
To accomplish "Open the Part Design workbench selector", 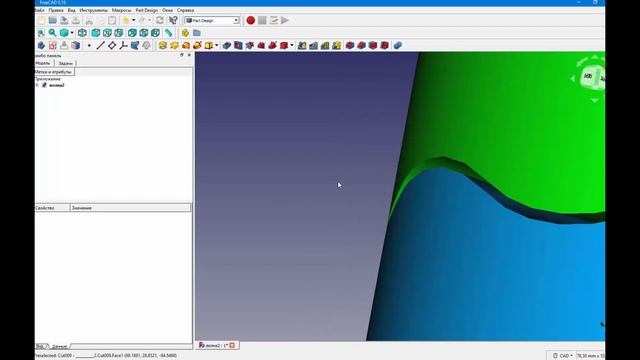I will [x=212, y=20].
